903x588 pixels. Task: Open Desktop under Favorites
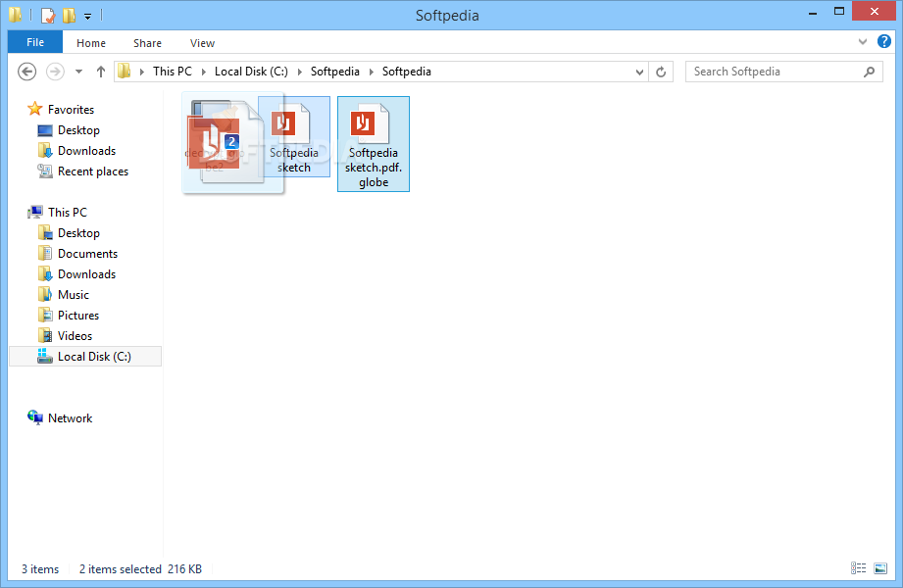pos(78,130)
